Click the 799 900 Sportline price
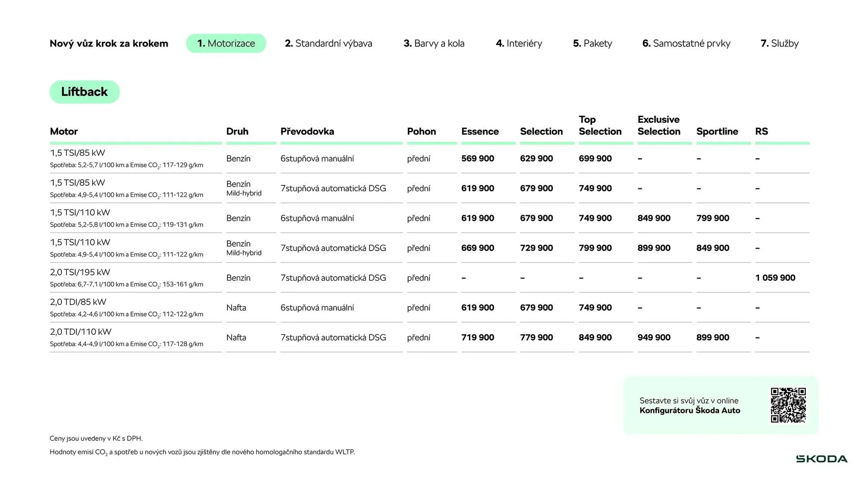Image resolution: width=868 pixels, height=488 pixels. pos(713,218)
